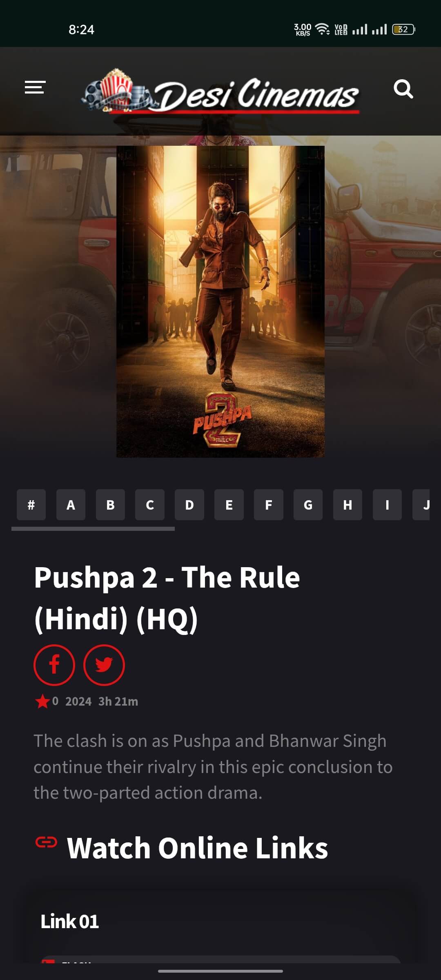Tap the Wi-Fi icon in status bar

coord(323,29)
